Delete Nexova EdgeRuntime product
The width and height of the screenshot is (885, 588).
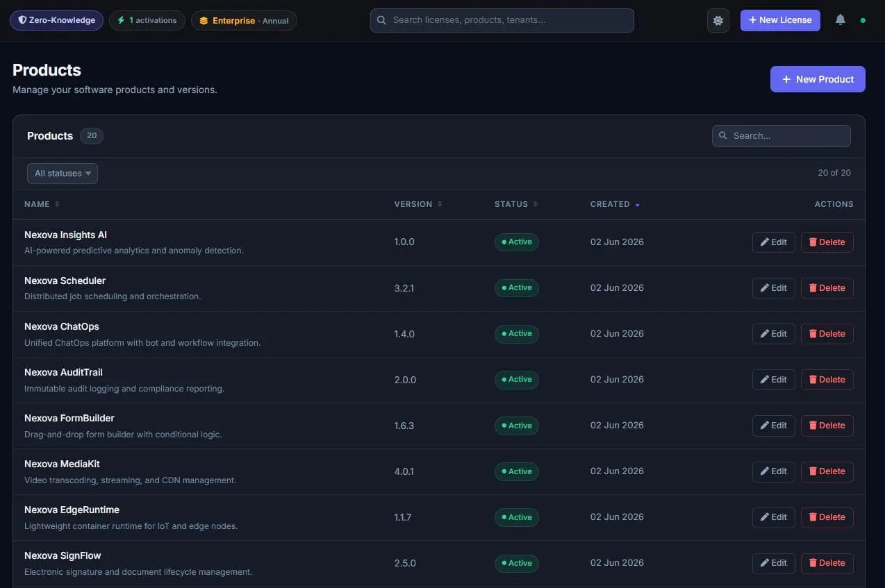pyautogui.click(x=827, y=517)
